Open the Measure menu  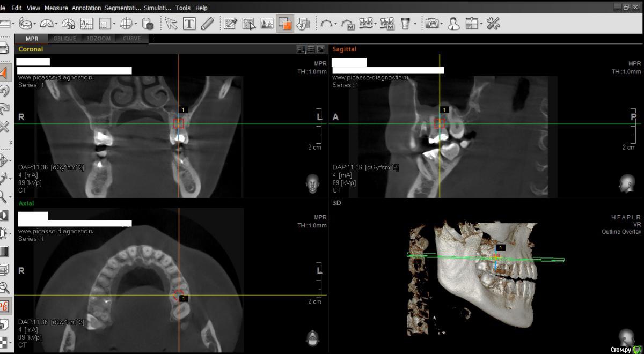point(56,8)
